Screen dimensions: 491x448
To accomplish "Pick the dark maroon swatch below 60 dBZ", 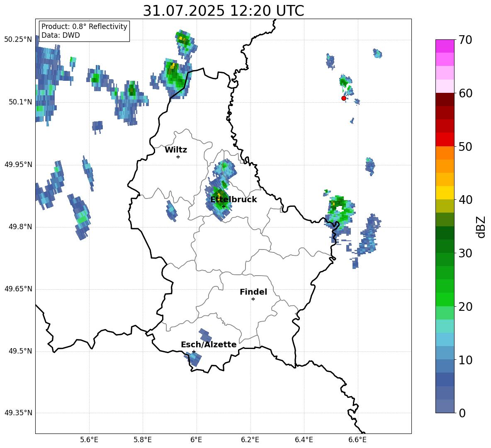I will [445, 99].
